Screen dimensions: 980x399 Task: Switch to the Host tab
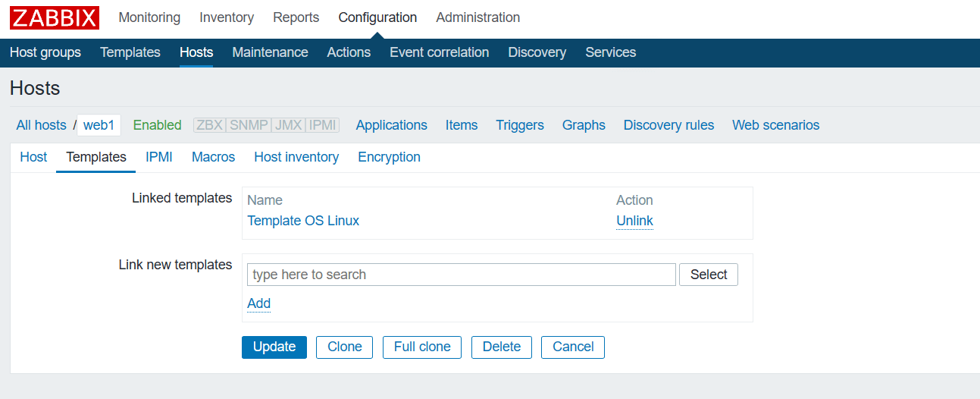tap(33, 157)
